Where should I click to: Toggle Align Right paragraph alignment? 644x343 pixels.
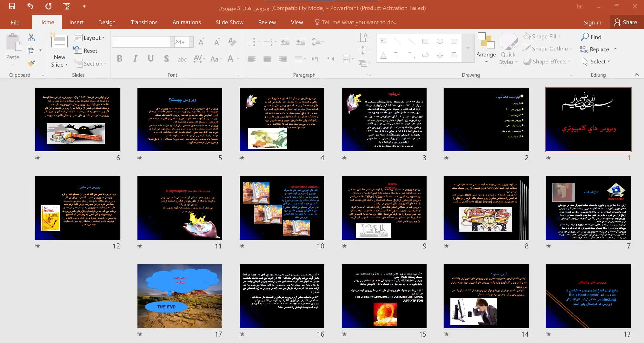click(283, 59)
